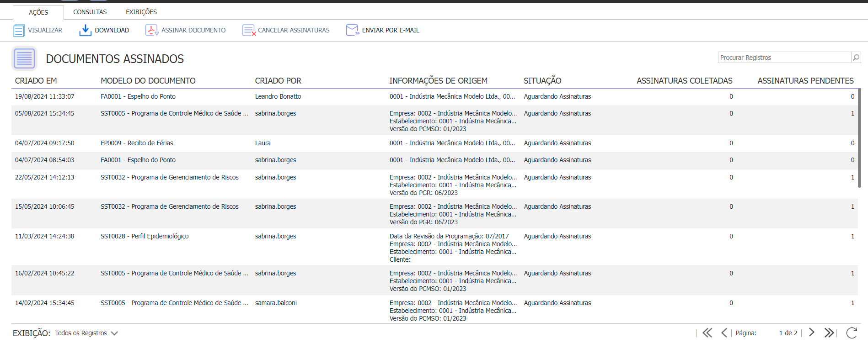Click the Visualizar document icon
This screenshot has width=868, height=343.
coord(19,31)
